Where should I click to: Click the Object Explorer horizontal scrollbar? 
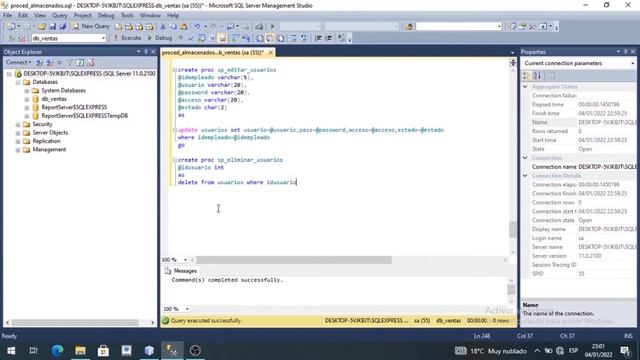click(75, 322)
